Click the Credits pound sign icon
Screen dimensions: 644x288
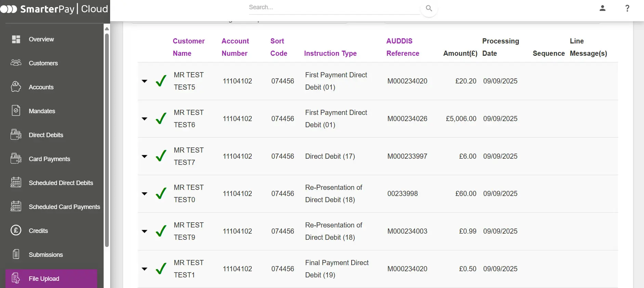coord(16,231)
